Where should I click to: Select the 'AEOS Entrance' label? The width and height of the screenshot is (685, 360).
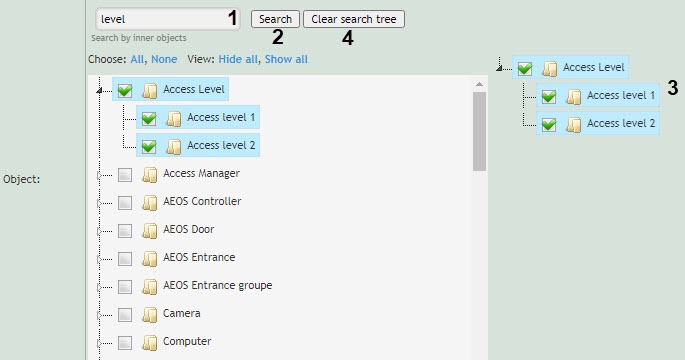tap(199, 257)
